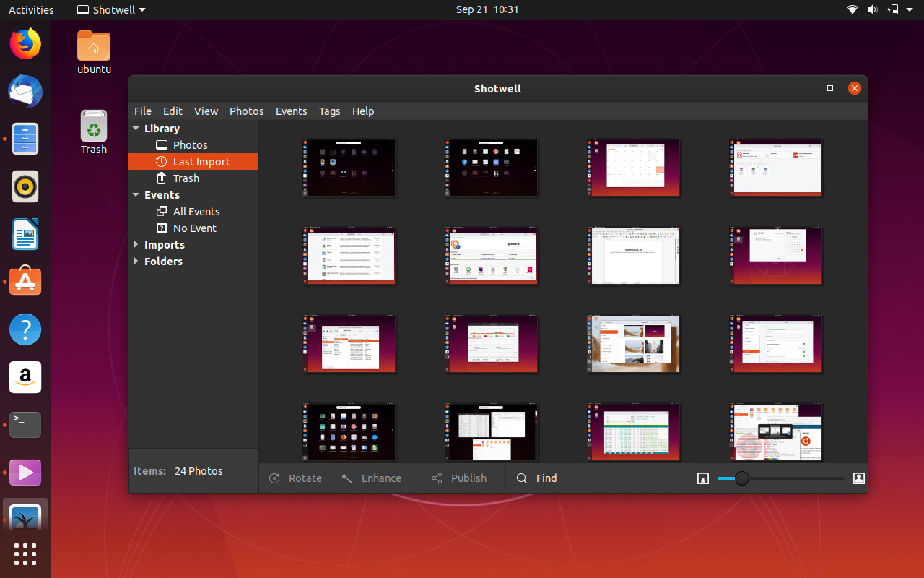Click the large thumbnail-size icon right of slider

click(859, 478)
